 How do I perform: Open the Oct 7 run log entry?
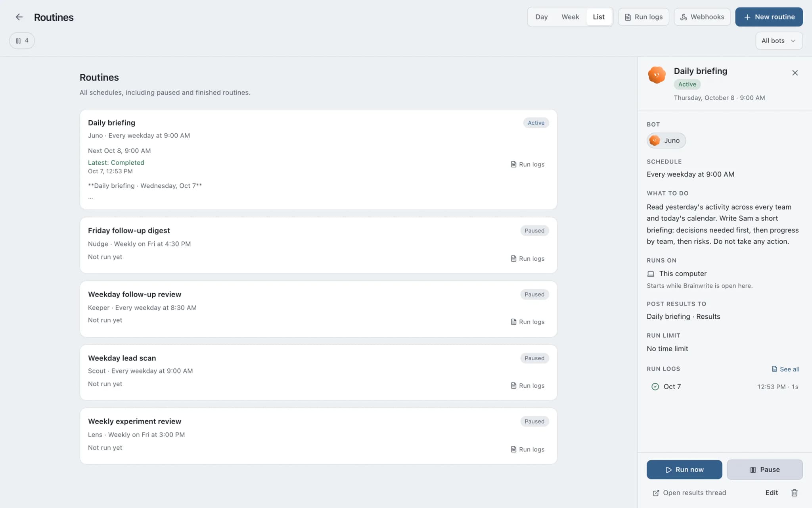tap(725, 387)
